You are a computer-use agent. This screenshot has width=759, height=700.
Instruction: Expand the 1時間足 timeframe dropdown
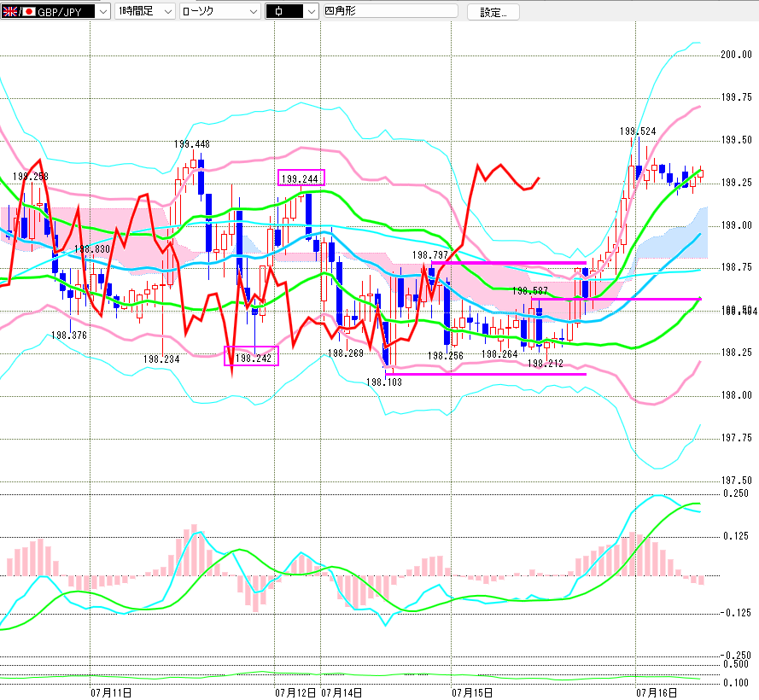pyautogui.click(x=145, y=11)
